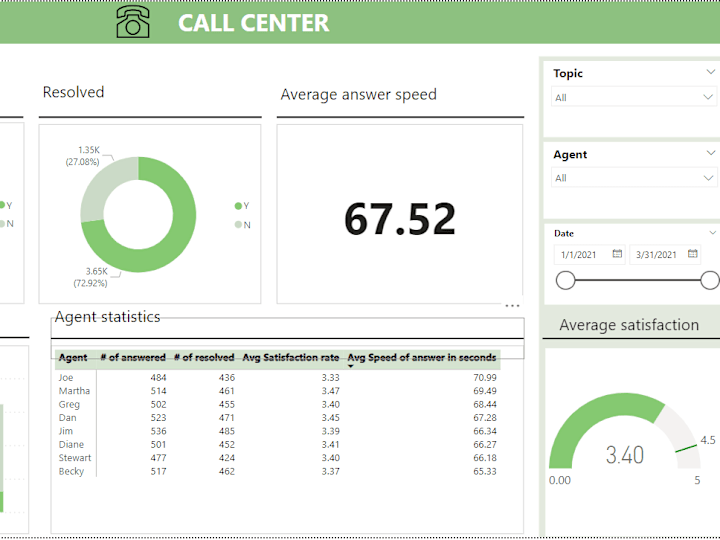The height and width of the screenshot is (540, 720).
Task: Click the Average answer speed title
Action: pyautogui.click(x=359, y=94)
